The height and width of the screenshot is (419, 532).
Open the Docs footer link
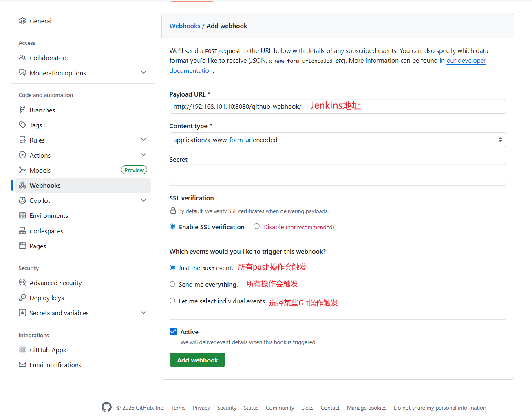click(307, 408)
